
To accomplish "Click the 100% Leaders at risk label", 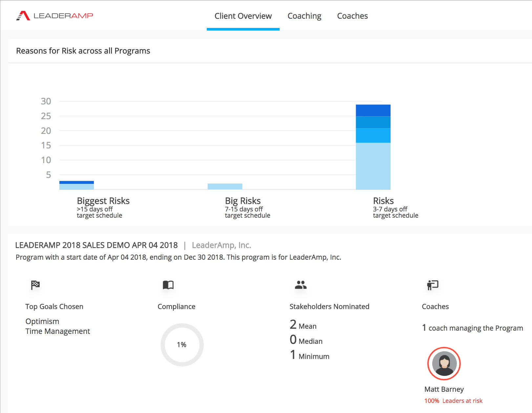I will point(453,401).
